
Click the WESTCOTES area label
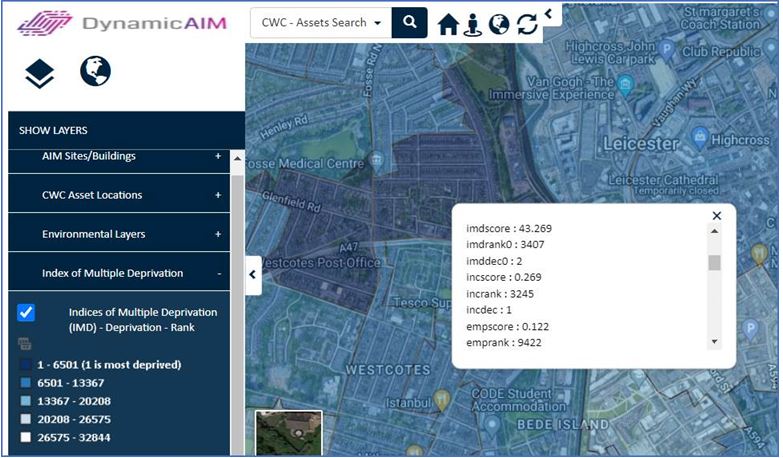pos(388,370)
